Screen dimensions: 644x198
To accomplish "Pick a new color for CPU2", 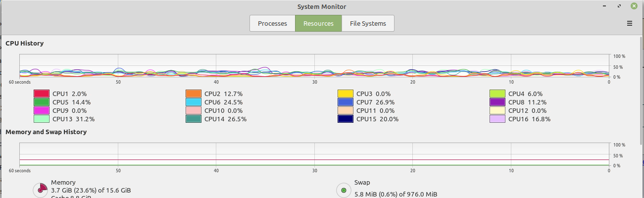I will (x=194, y=94).
